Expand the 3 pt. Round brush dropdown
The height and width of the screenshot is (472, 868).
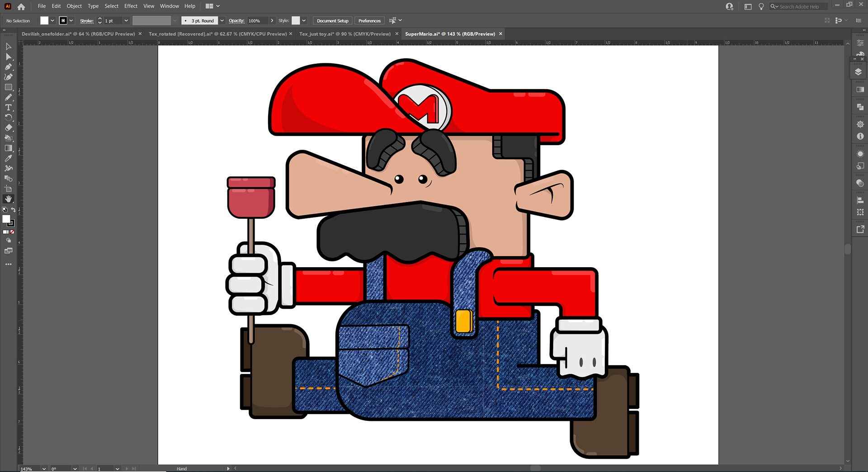(x=222, y=21)
